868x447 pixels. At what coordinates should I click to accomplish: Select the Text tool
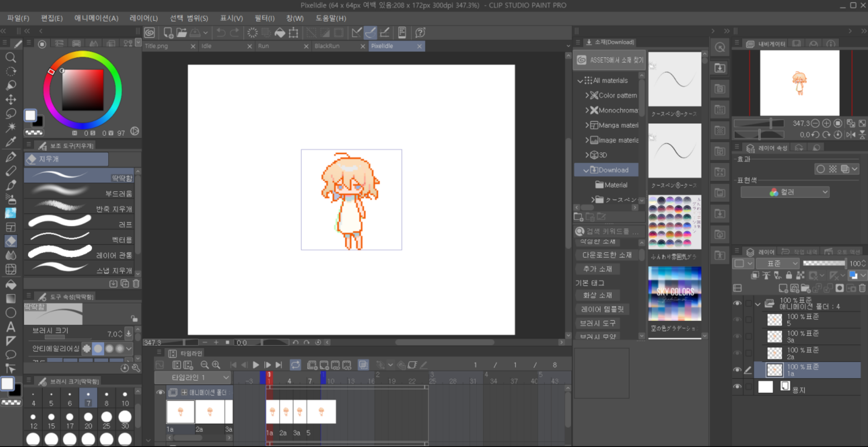coord(11,327)
